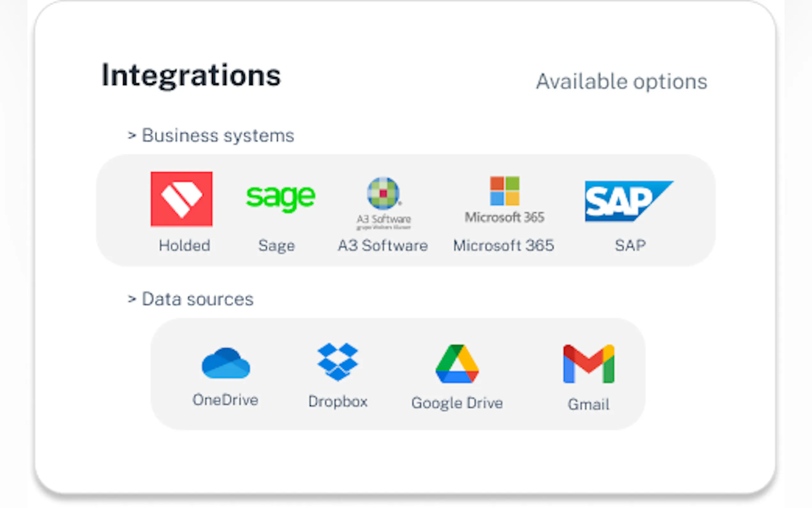This screenshot has height=508, width=812.
Task: Click the Holded text label
Action: 184,246
